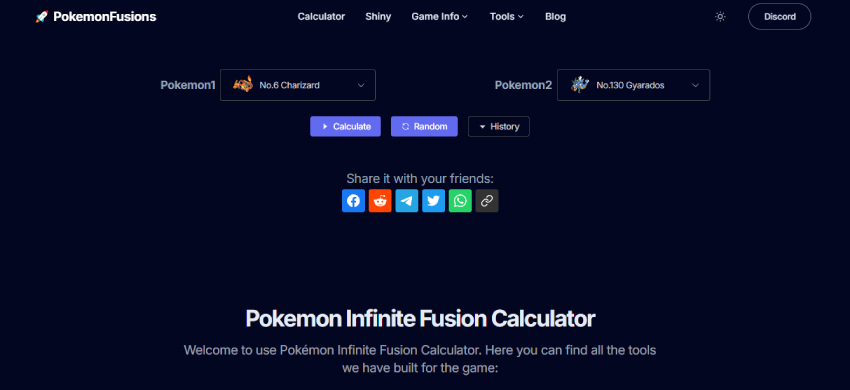Click the 'Pokemon Infinite Fusion Calculator' heading
This screenshot has height=390, width=850.
pyautogui.click(x=420, y=319)
